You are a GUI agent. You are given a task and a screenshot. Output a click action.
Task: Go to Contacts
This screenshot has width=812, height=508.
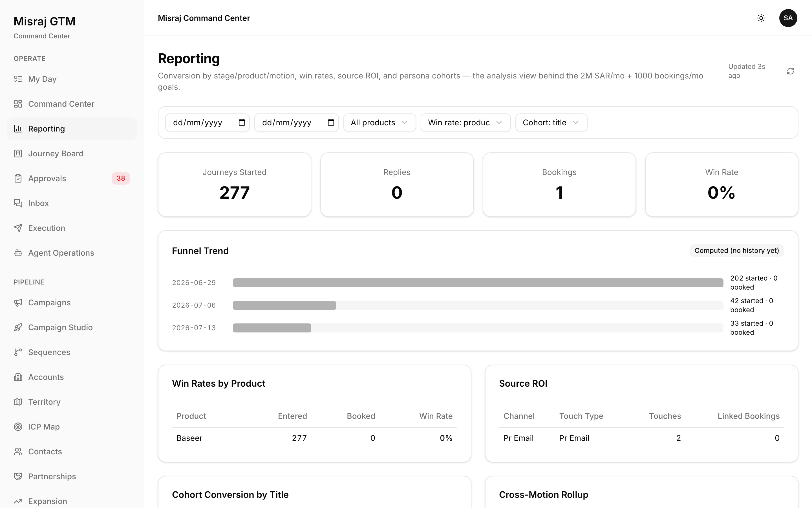click(72, 452)
